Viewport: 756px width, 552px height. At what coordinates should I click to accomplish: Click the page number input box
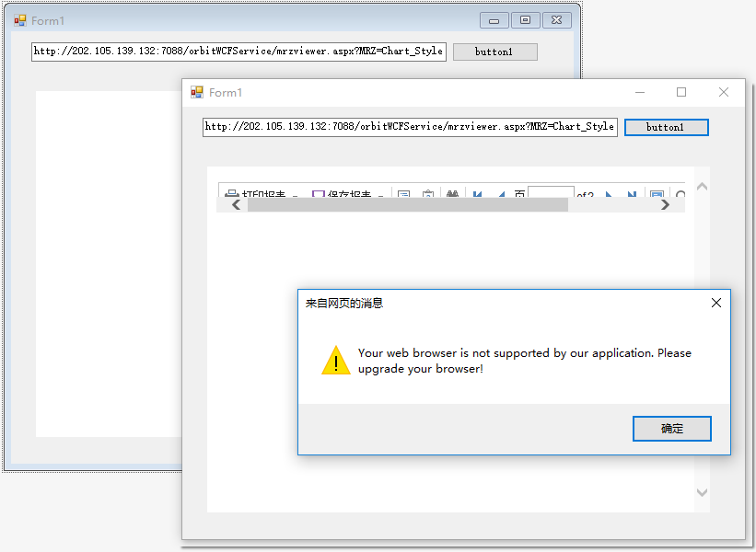[551, 191]
